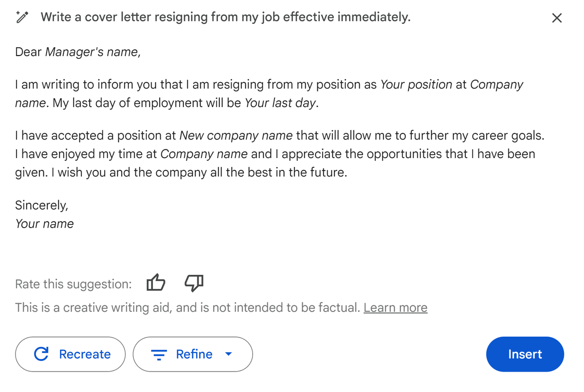Click the Your name signature placeholder
The height and width of the screenshot is (392, 584).
tap(44, 223)
